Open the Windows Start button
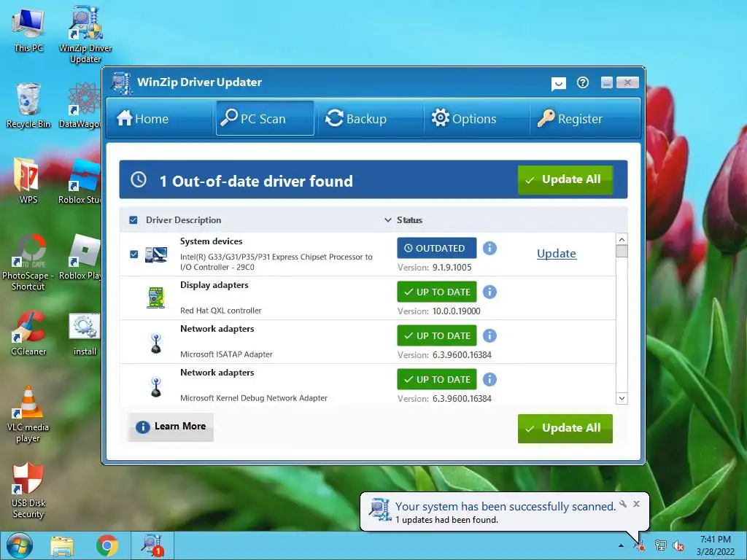The image size is (747, 560). click(20, 545)
